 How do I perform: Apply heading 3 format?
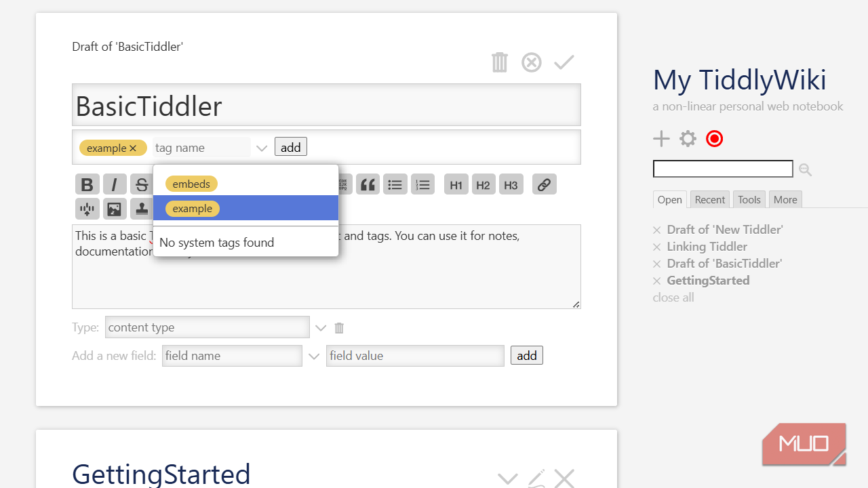pos(511,184)
